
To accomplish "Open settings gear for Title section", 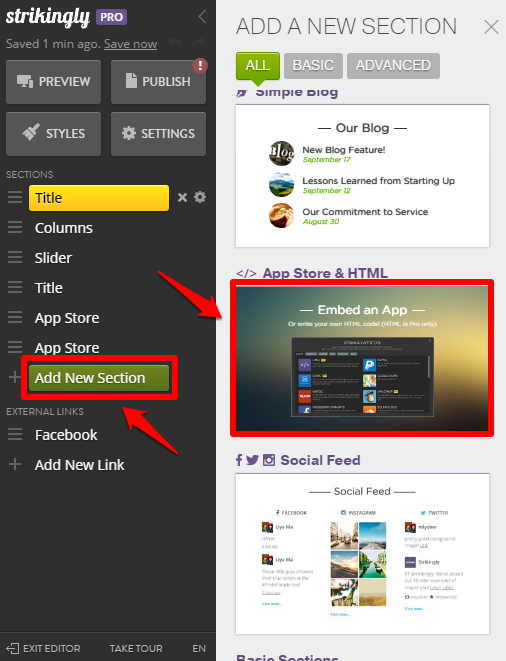I will [x=200, y=197].
